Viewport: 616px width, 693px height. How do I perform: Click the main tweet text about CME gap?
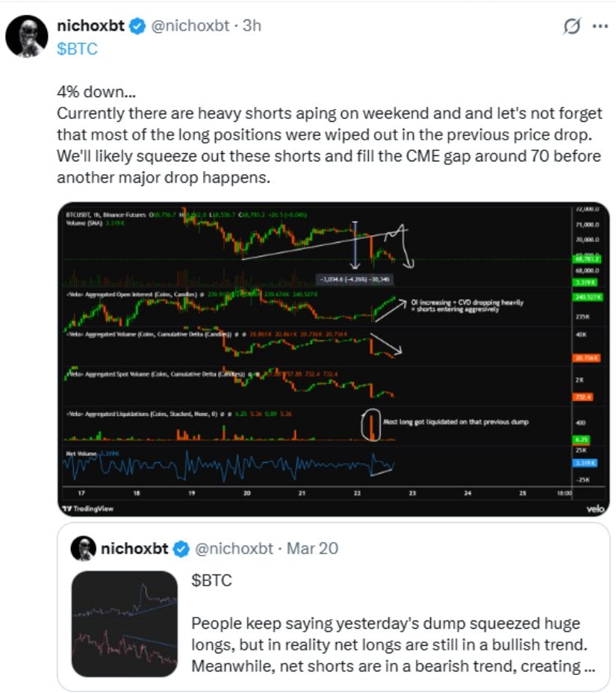[329, 137]
